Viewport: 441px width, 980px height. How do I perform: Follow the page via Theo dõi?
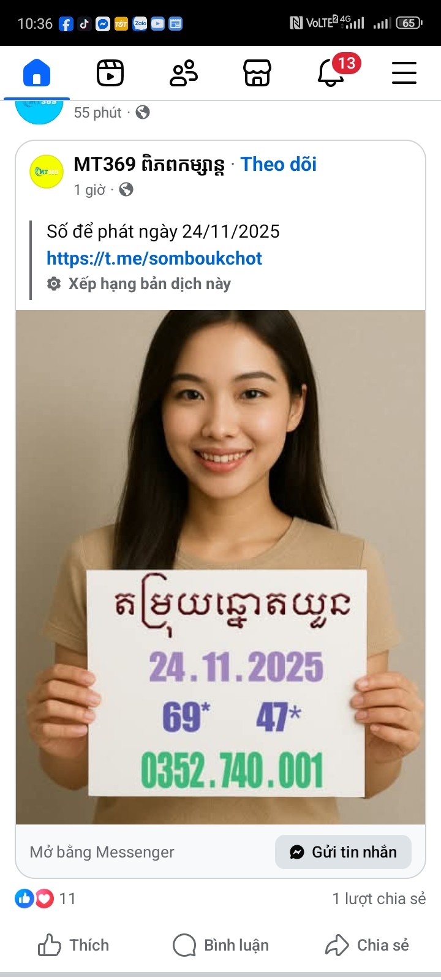[279, 164]
